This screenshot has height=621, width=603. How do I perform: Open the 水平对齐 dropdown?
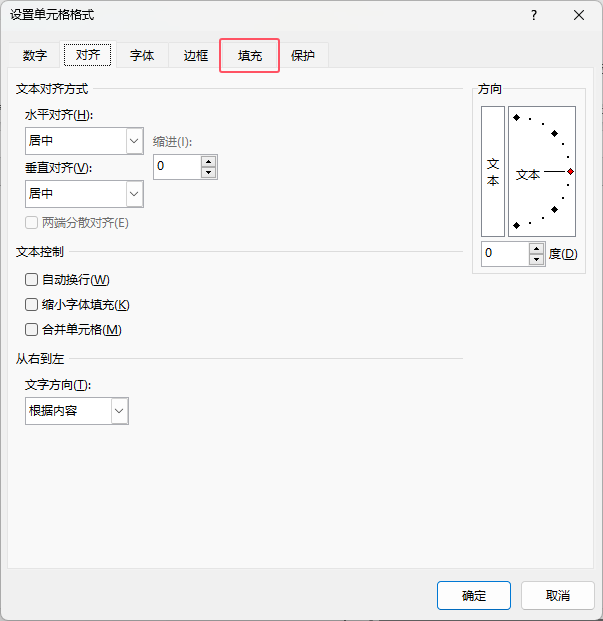(x=135, y=141)
